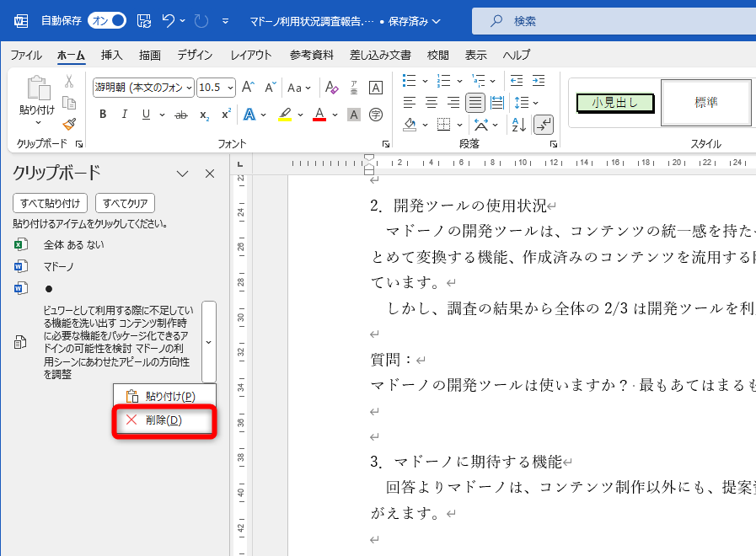Open the font color red swatch
The width and height of the screenshot is (756, 556).
coord(319,115)
